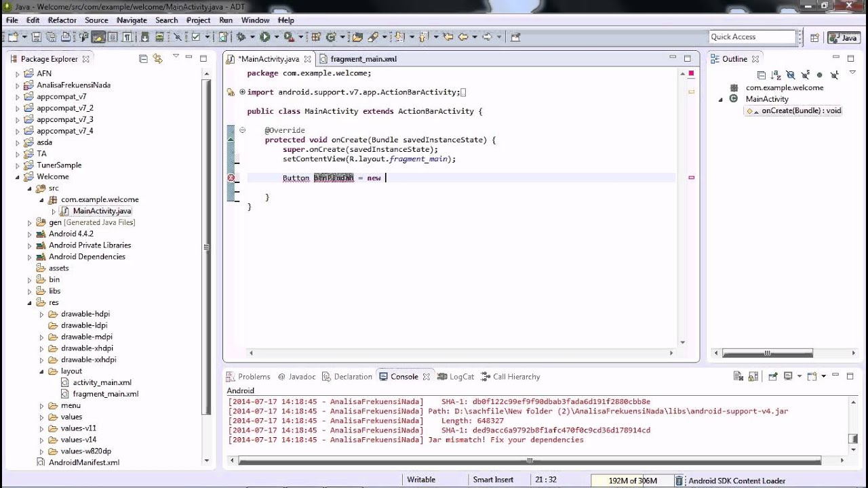Click the Quick Access search field
The height and width of the screenshot is (488, 868).
752,37
